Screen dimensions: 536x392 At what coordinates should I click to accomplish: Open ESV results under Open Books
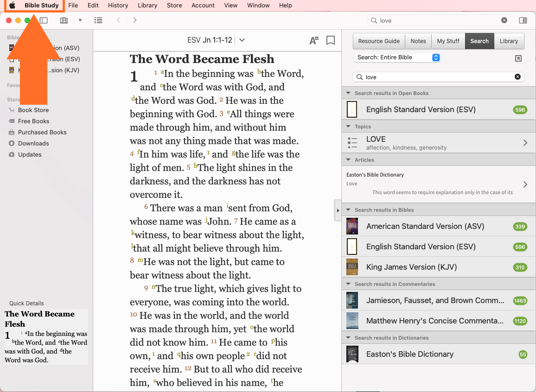(439, 110)
